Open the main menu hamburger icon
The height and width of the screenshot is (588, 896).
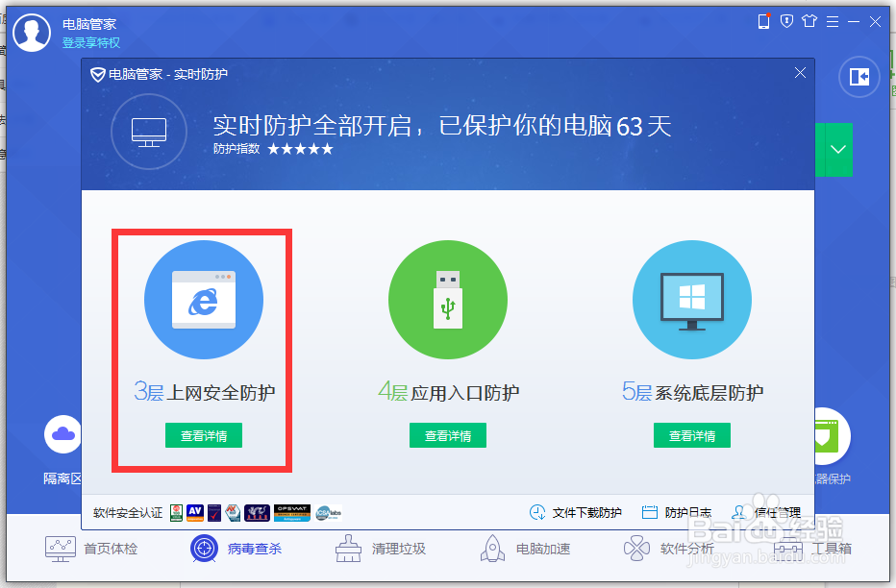pos(833,22)
